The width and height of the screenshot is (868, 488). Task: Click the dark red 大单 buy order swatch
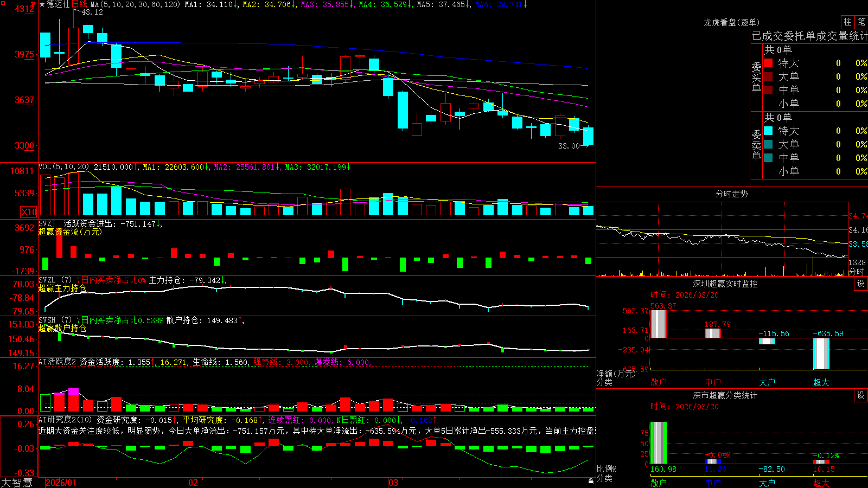[x=768, y=76]
